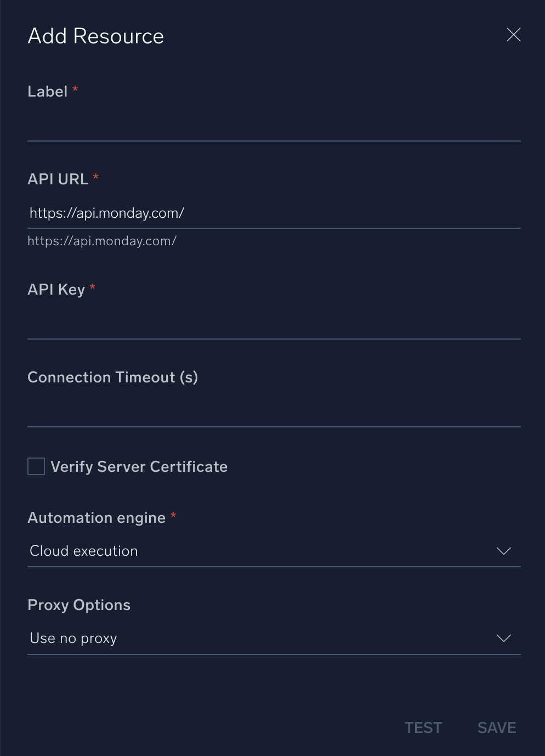Click the URL hint text below API URL

pyautogui.click(x=102, y=241)
